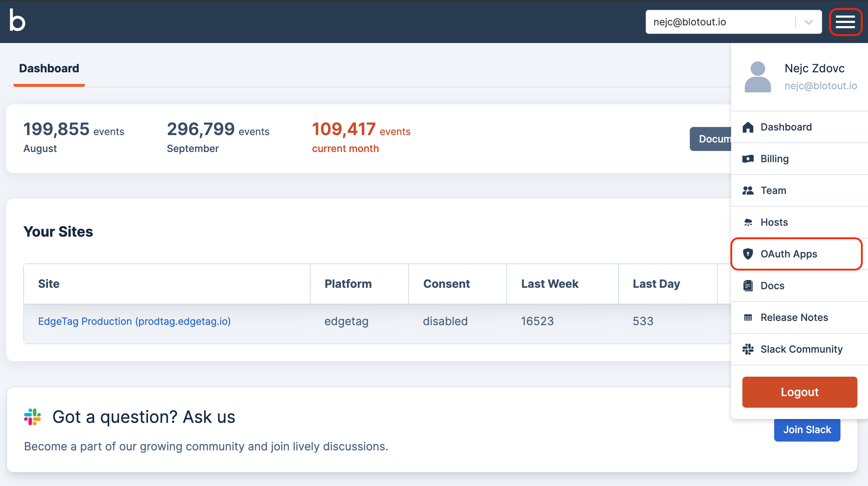
Task: Select Slack Community menu entry
Action: (801, 349)
